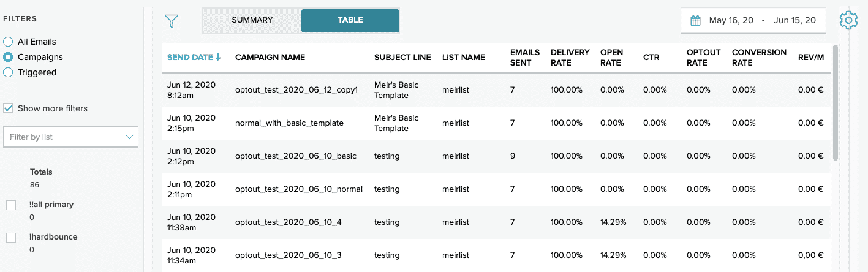Select the Triggered radio option
The width and height of the screenshot is (868, 272).
click(9, 72)
